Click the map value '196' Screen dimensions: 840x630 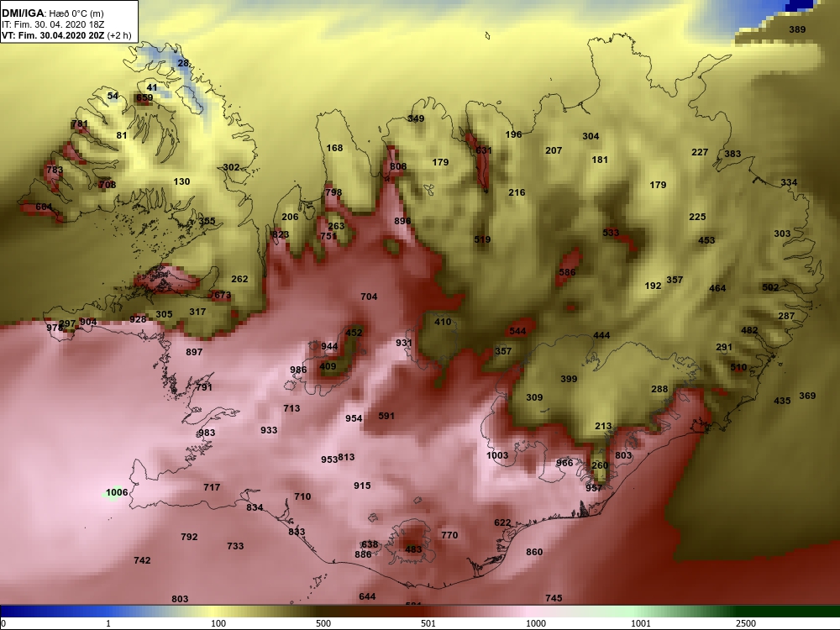[x=513, y=134]
